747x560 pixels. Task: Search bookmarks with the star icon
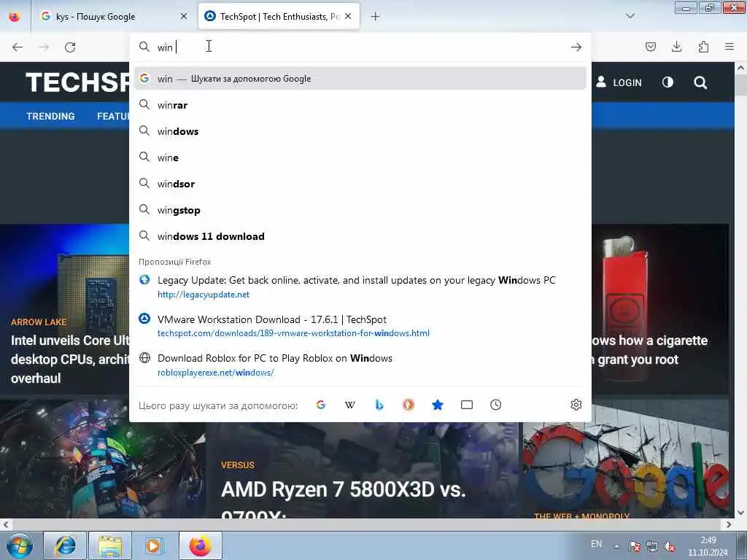pyautogui.click(x=438, y=405)
